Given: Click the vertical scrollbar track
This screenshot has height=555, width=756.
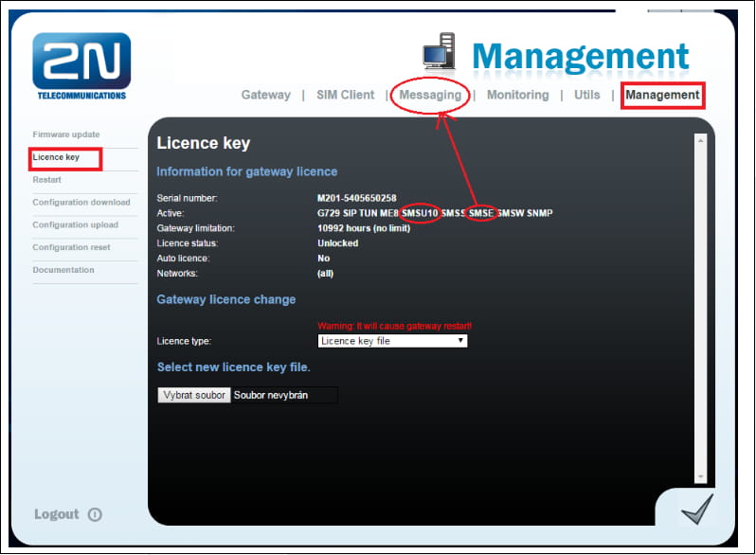Looking at the screenshot, I should (x=700, y=309).
